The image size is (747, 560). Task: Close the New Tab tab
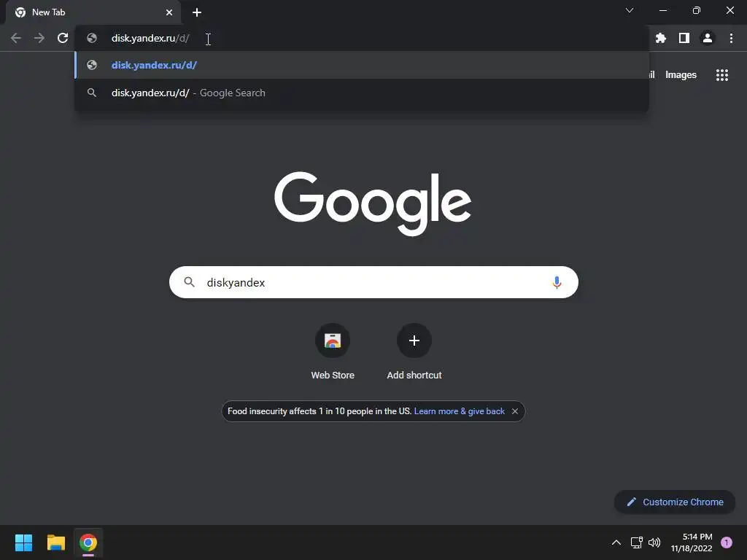(x=169, y=12)
